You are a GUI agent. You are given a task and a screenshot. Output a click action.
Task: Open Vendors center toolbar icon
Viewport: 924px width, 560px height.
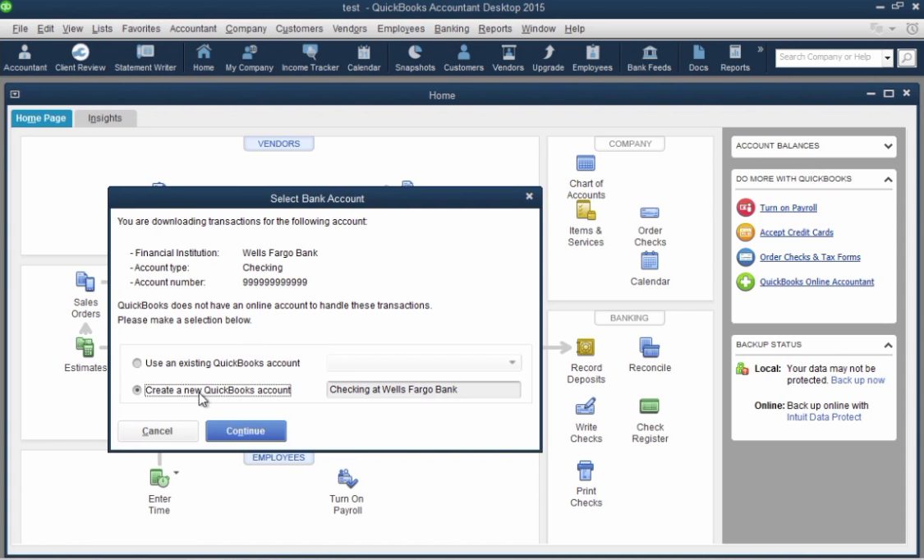pyautogui.click(x=508, y=58)
